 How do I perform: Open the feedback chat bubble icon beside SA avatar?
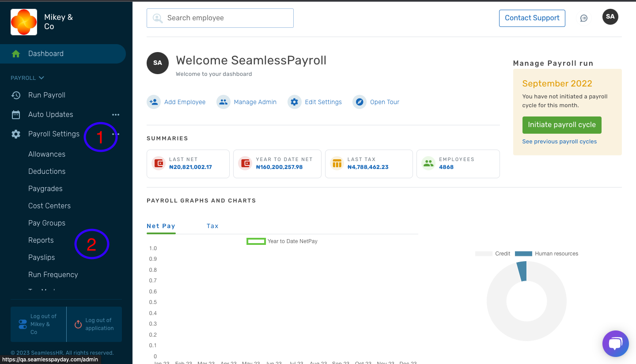click(x=583, y=18)
